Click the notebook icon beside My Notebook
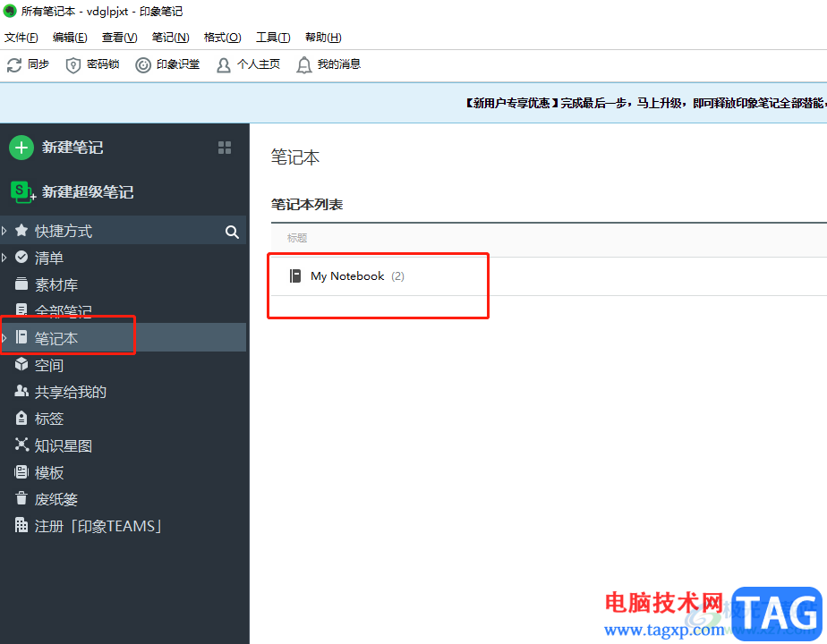This screenshot has height=644, width=827. (x=295, y=276)
